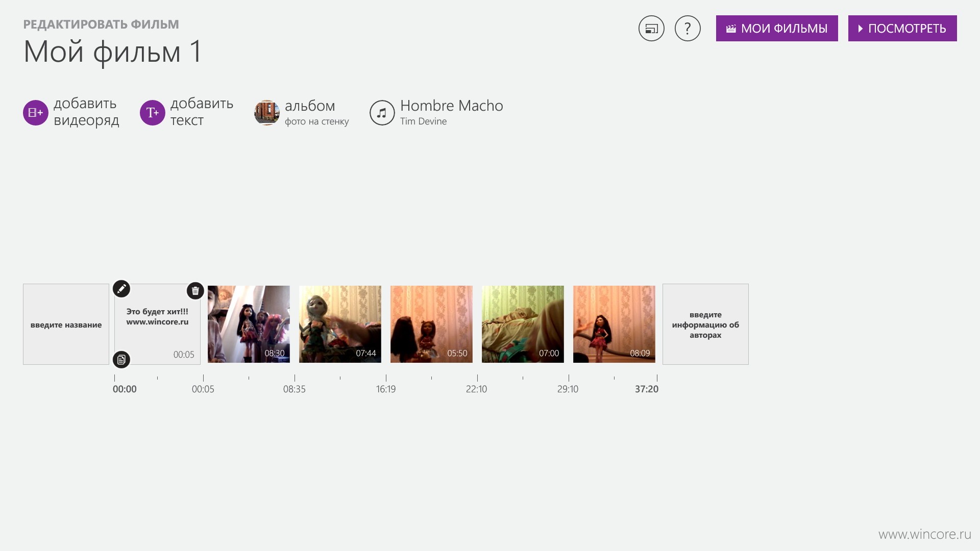This screenshot has width=980, height=551.
Task: Click the add video clip icon
Action: (36, 113)
